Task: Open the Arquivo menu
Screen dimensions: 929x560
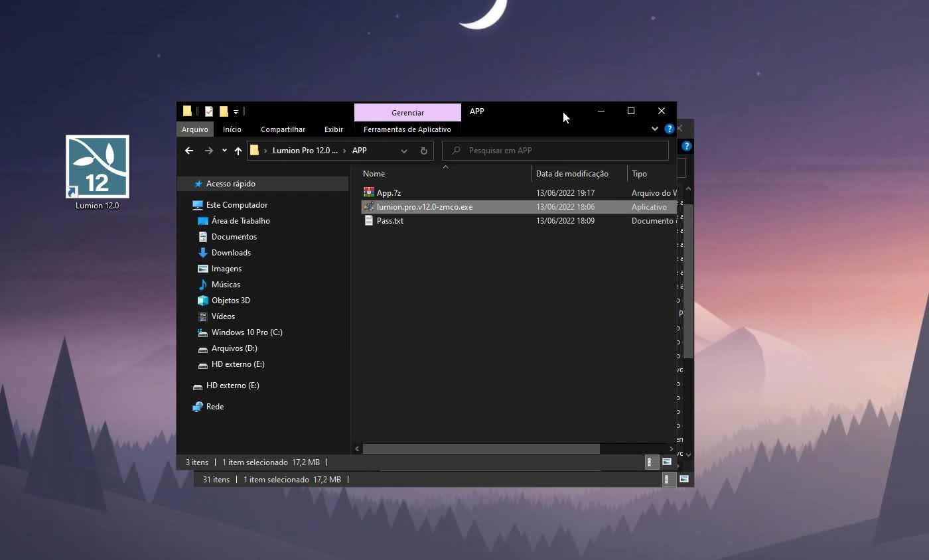Action: point(195,129)
